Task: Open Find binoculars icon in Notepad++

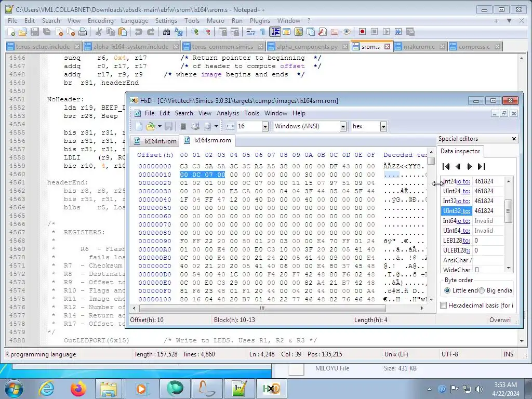Action: coord(166,32)
